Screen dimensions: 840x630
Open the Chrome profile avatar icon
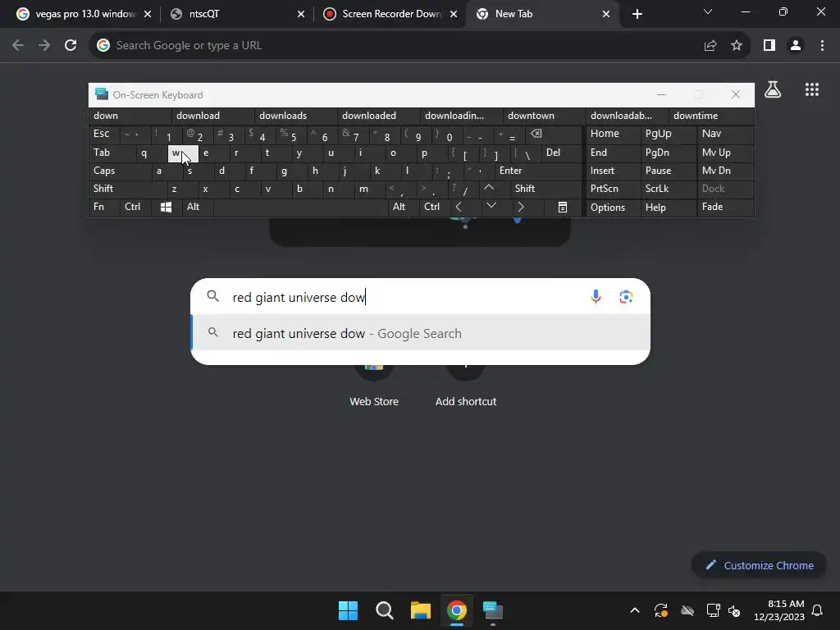[x=796, y=46]
